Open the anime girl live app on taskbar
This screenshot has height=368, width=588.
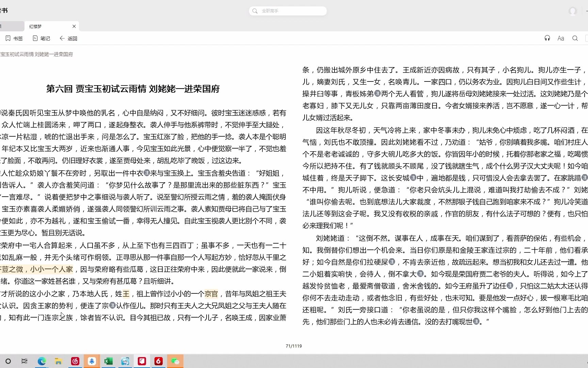[125, 361]
